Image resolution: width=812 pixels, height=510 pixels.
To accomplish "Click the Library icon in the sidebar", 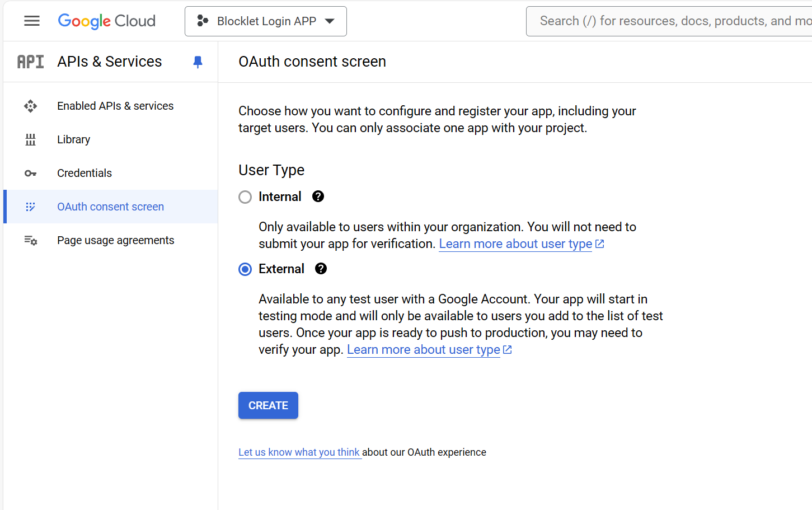I will [31, 139].
